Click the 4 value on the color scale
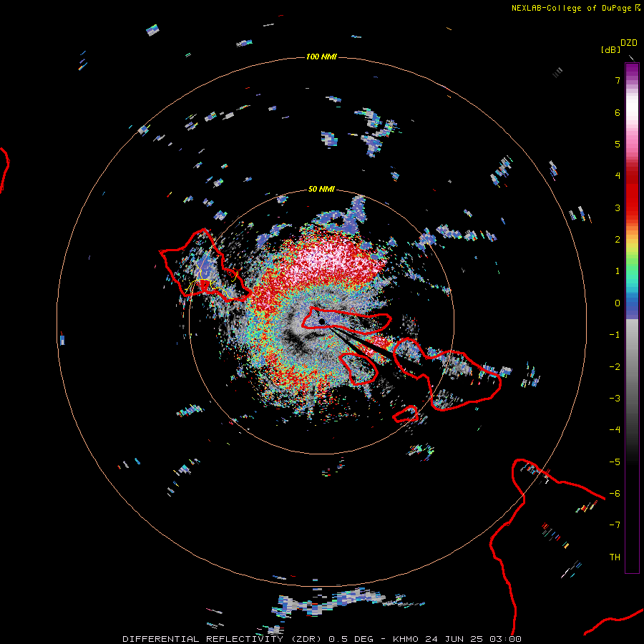Image resolution: width=644 pixels, height=644 pixels. tap(618, 176)
